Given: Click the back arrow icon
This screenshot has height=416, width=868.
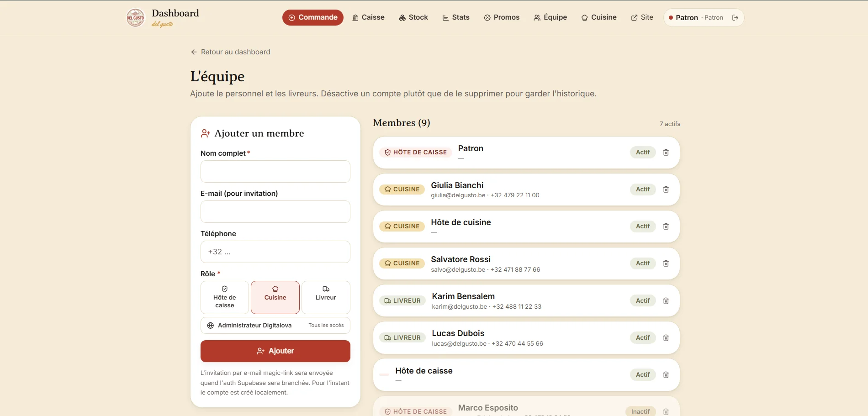Looking at the screenshot, I should click(194, 52).
